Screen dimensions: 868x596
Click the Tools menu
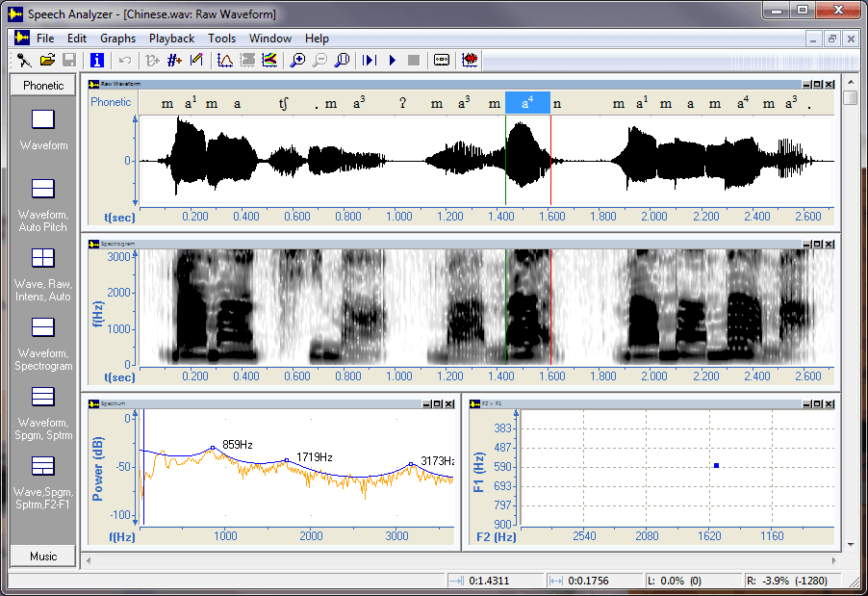pyautogui.click(x=221, y=39)
